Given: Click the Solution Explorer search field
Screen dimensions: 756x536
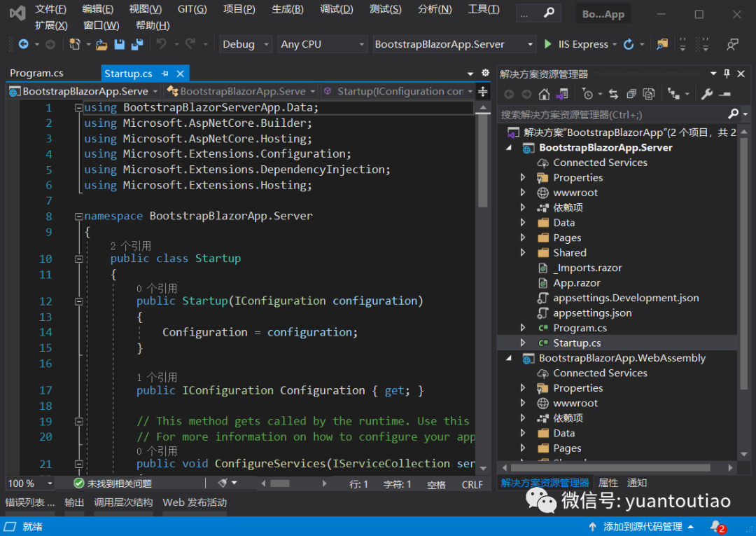Looking at the screenshot, I should pos(613,115).
